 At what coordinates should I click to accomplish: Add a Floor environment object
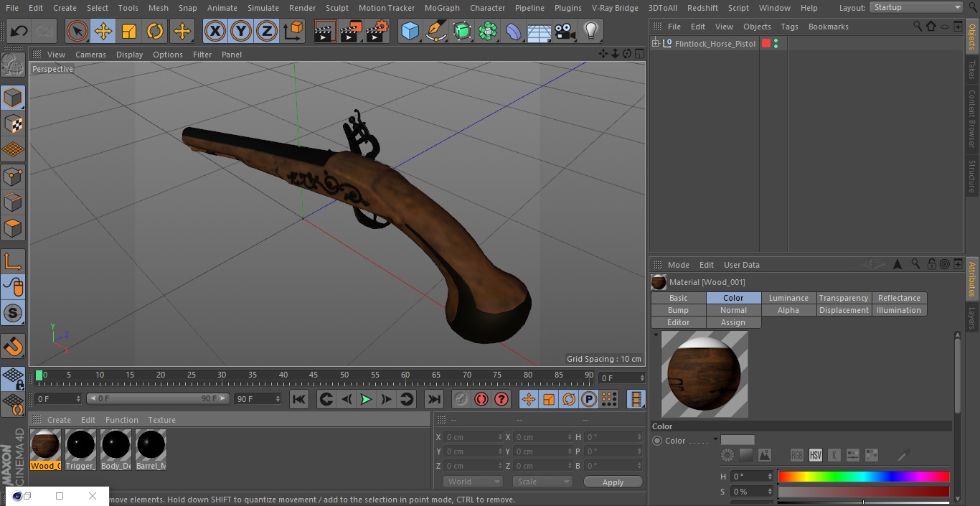(540, 32)
